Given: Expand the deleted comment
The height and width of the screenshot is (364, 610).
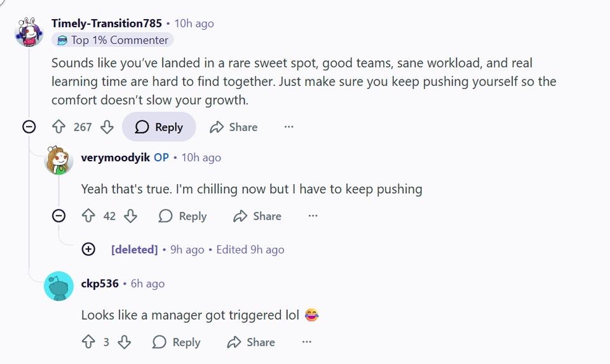Looking at the screenshot, I should 88,250.
